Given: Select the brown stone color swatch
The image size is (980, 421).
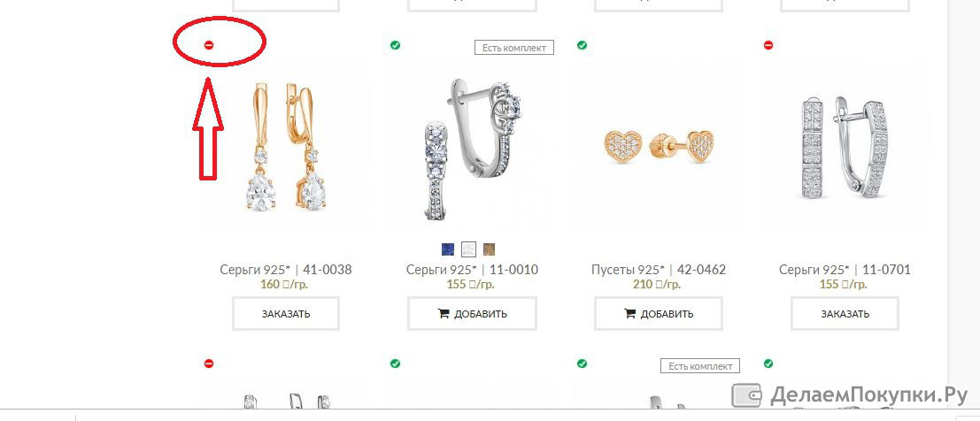Looking at the screenshot, I should (489, 249).
